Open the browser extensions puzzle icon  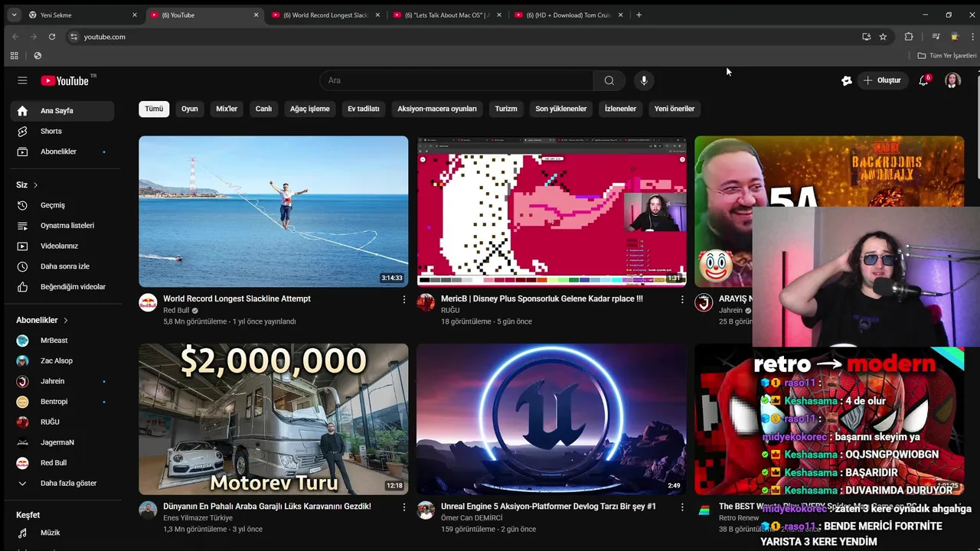909,37
